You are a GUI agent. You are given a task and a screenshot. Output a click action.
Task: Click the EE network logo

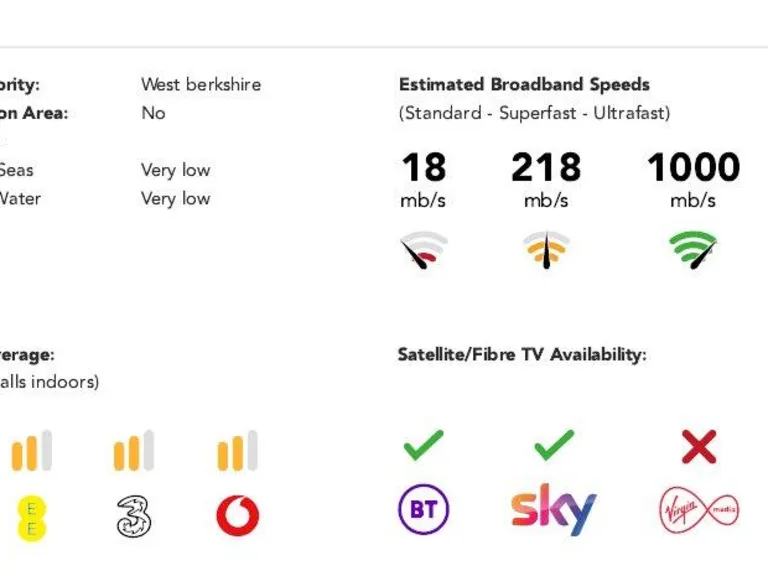[32, 519]
